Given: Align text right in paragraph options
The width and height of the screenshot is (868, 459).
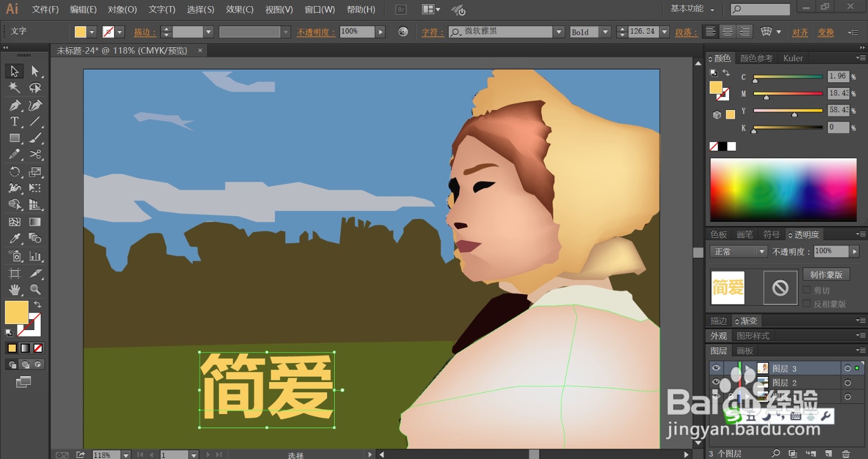Looking at the screenshot, I should pyautogui.click(x=745, y=31).
